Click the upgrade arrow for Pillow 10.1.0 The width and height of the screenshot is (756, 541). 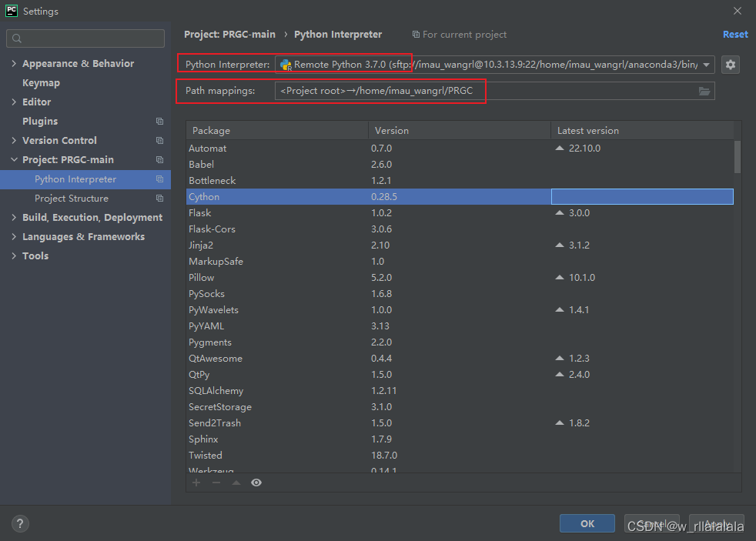coord(559,278)
